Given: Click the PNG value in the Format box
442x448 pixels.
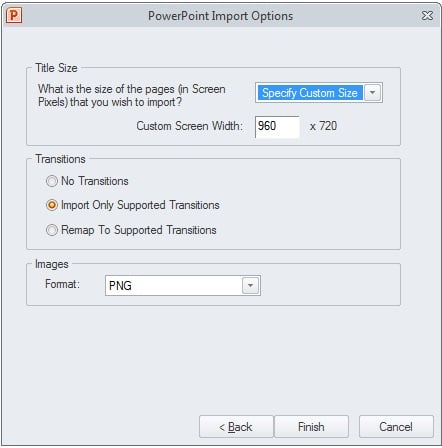Looking at the screenshot, I should pyautogui.click(x=120, y=286).
